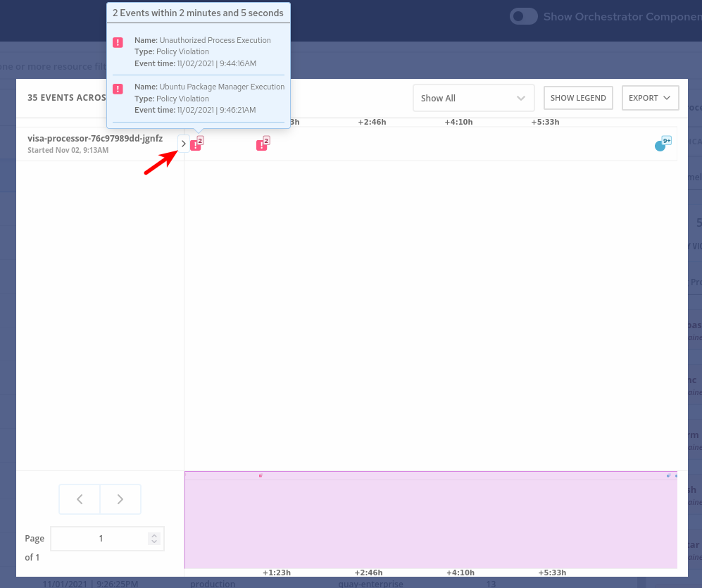Open the Export dropdown menu
The height and width of the screenshot is (588, 702).
tap(649, 98)
